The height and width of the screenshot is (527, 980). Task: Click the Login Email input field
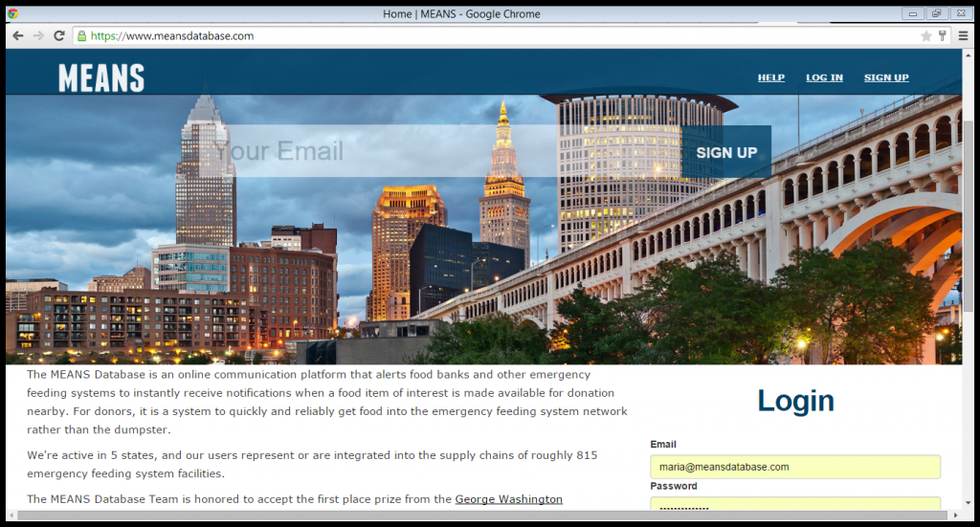795,467
